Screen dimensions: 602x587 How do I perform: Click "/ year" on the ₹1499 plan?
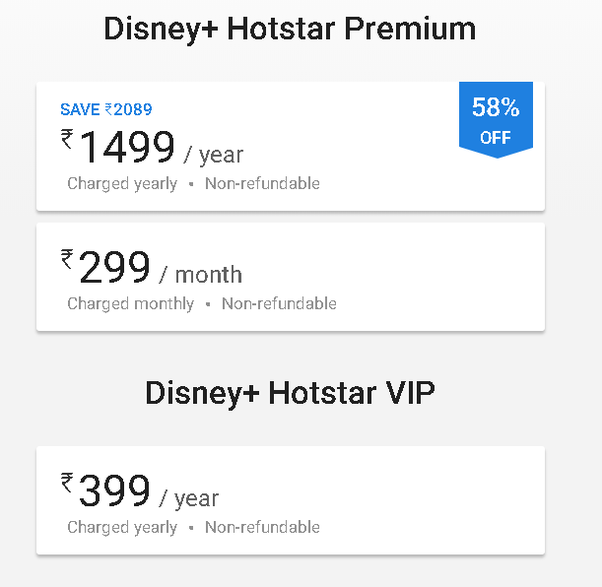coord(213,155)
